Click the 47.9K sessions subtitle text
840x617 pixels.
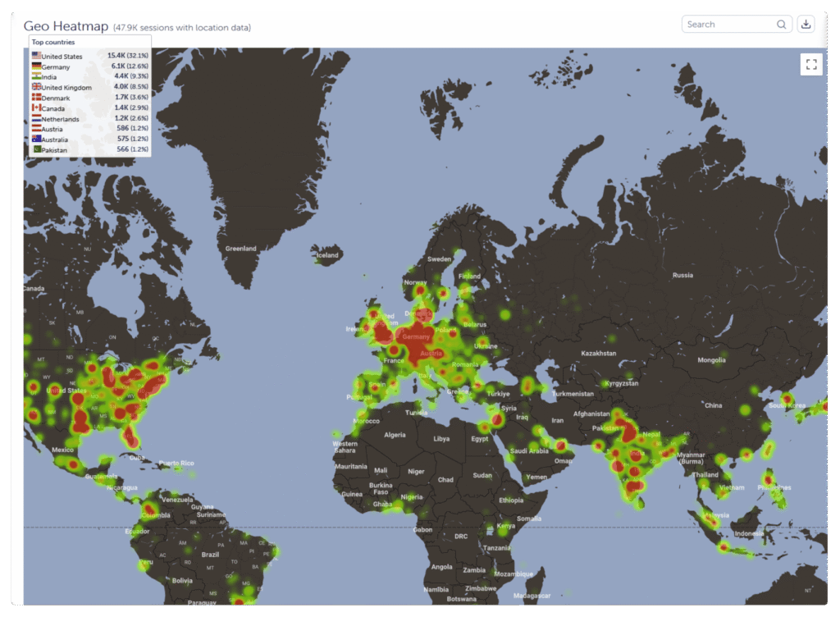click(181, 27)
